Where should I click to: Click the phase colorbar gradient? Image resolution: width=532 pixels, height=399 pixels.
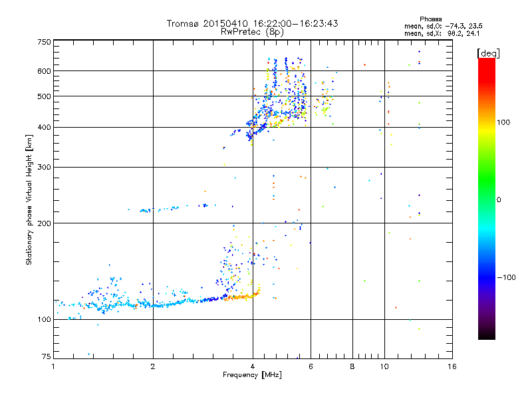pos(487,198)
